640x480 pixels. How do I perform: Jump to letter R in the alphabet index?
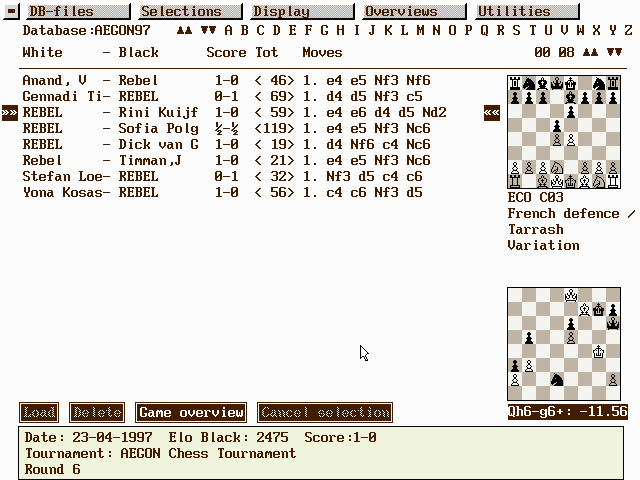500,31
